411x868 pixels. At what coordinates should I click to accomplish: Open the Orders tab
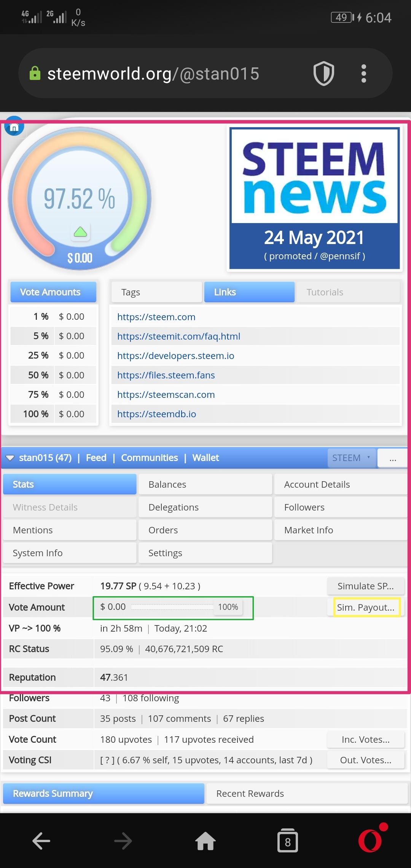[x=205, y=530]
